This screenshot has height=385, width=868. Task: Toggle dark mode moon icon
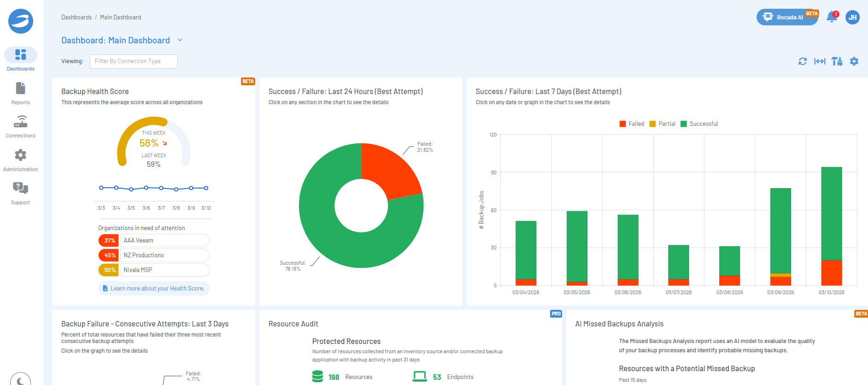tap(20, 380)
